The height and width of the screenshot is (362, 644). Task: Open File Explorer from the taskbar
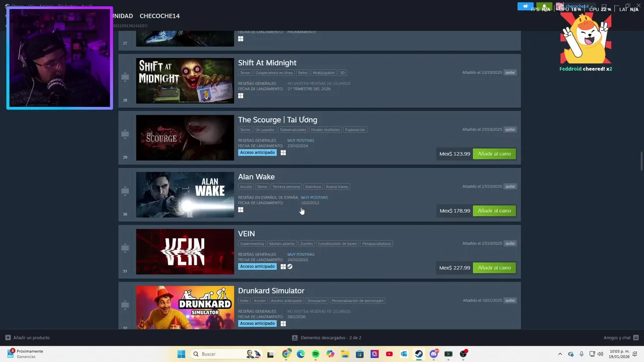[x=345, y=354]
